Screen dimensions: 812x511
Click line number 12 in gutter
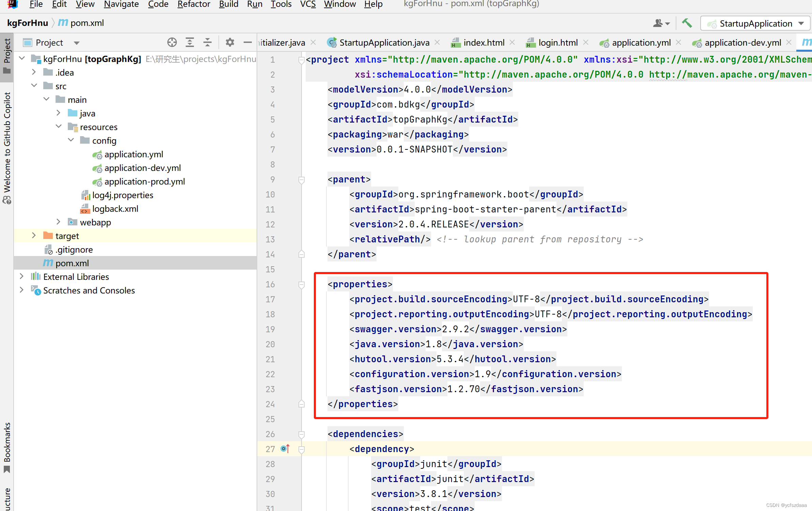point(270,224)
